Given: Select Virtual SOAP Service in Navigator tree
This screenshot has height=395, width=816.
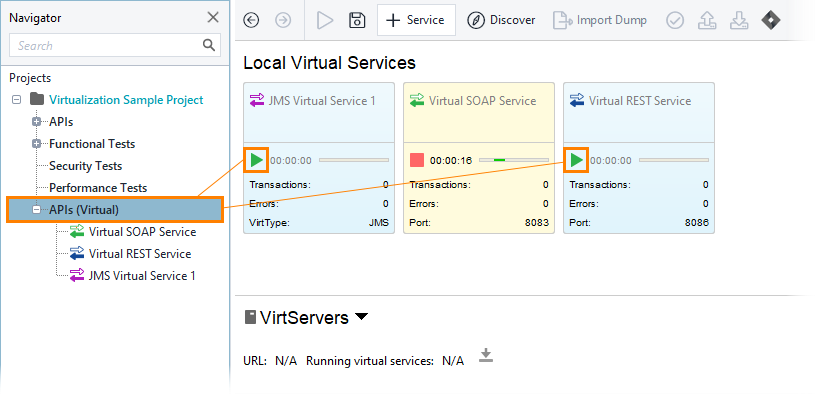Looking at the screenshot, I should click(142, 232).
